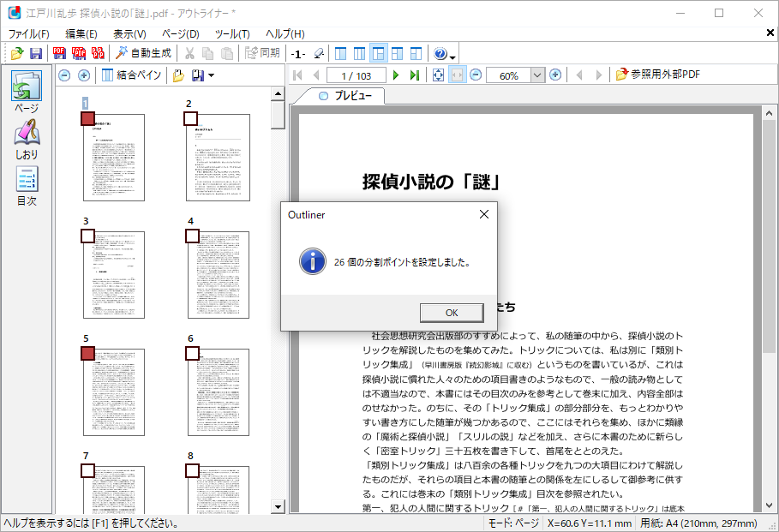Image resolution: width=779 pixels, height=532 pixels.
Task: Click the open file folder icon in main toolbar
Action: 17,53
